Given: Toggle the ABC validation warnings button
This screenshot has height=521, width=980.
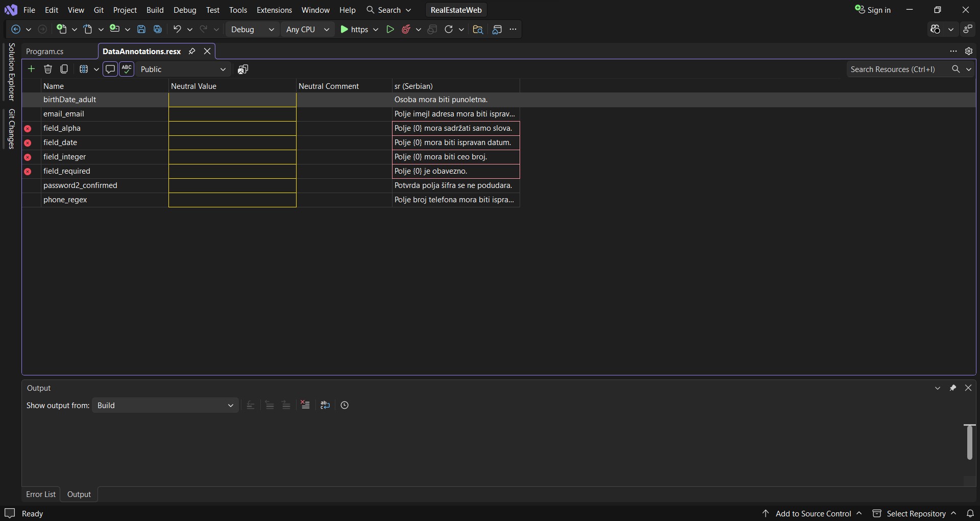Looking at the screenshot, I should [127, 69].
